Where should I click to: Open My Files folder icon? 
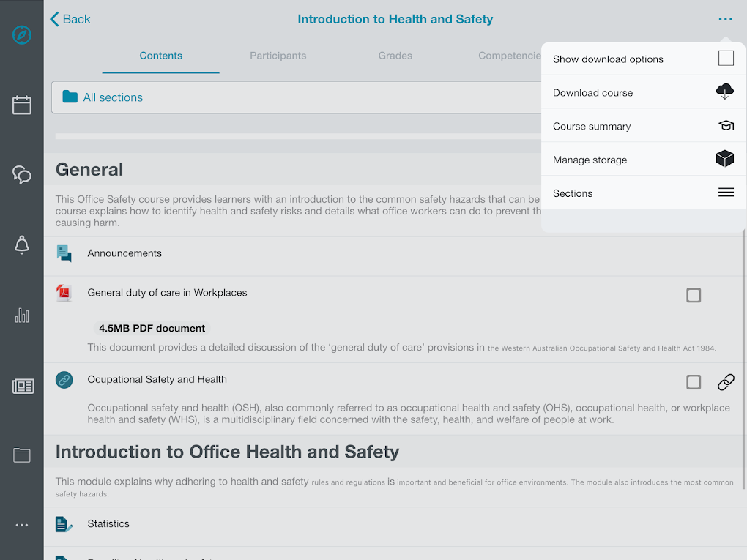point(21,455)
